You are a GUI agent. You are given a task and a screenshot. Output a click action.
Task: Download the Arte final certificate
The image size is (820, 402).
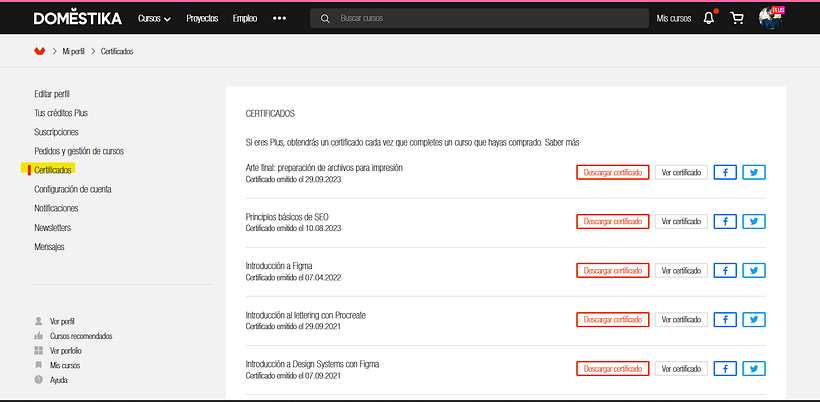pyautogui.click(x=612, y=172)
